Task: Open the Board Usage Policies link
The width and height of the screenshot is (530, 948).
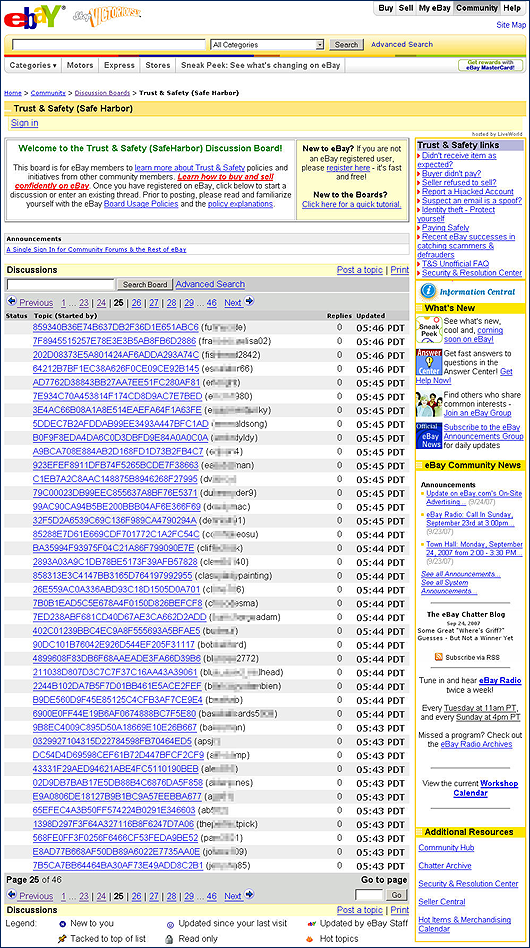Action: pyautogui.click(x=141, y=204)
